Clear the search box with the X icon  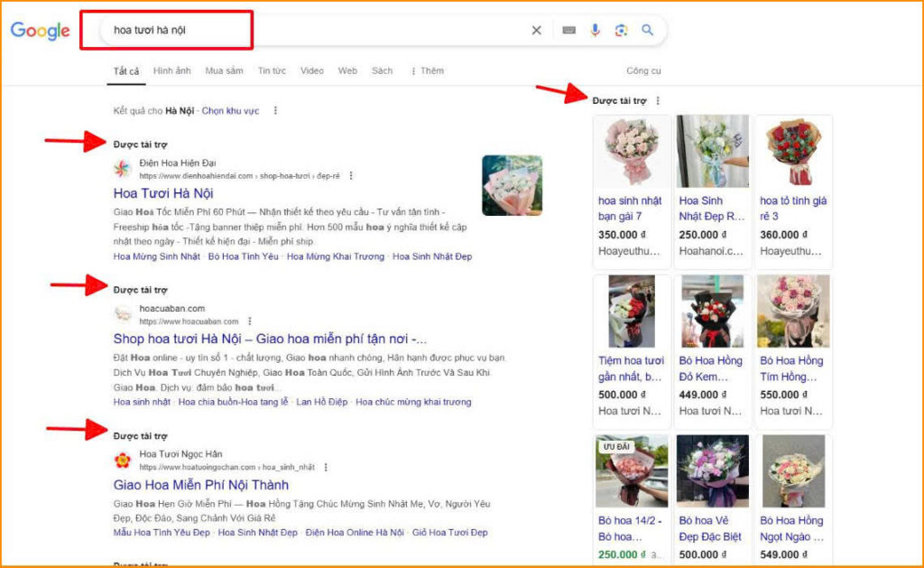[x=536, y=30]
